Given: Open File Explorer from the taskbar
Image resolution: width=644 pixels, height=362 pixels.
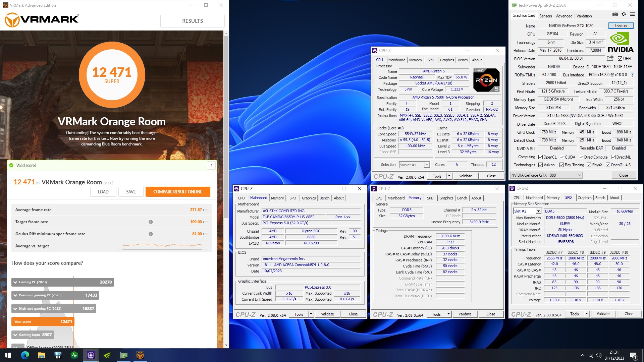Looking at the screenshot, I should pyautogui.click(x=41, y=355).
